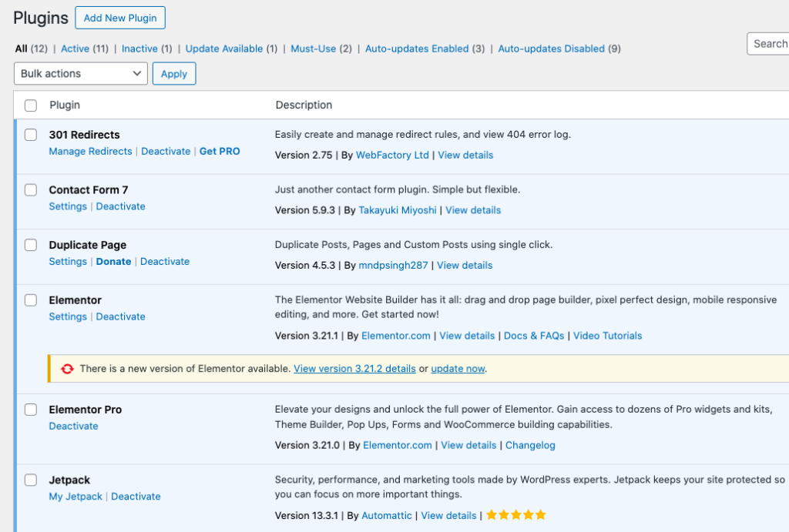Open Duplicate Page Settings
Image resolution: width=789 pixels, height=532 pixels.
coord(68,262)
